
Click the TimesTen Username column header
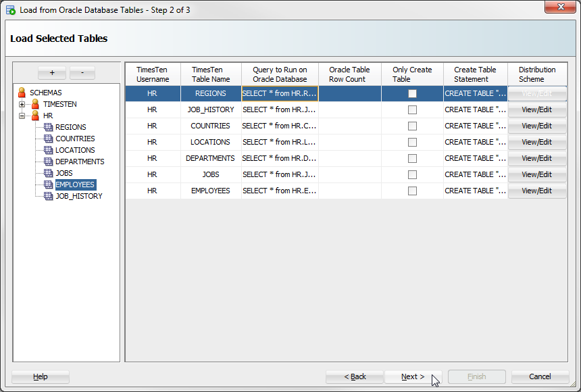pyautogui.click(x=153, y=74)
